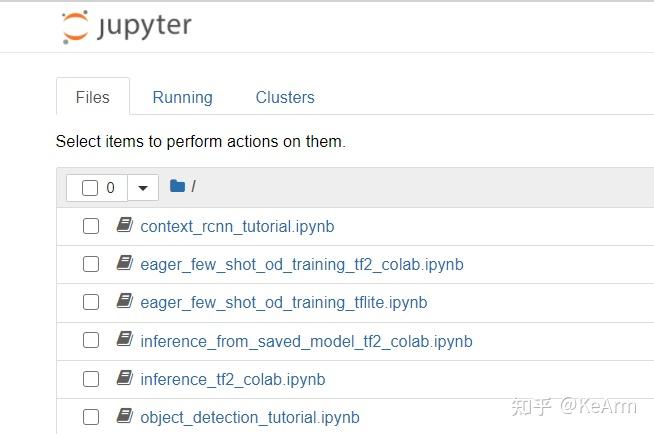The image size is (654, 434).
Task: Click the root folder icon in breadcrumb
Action: [177, 186]
